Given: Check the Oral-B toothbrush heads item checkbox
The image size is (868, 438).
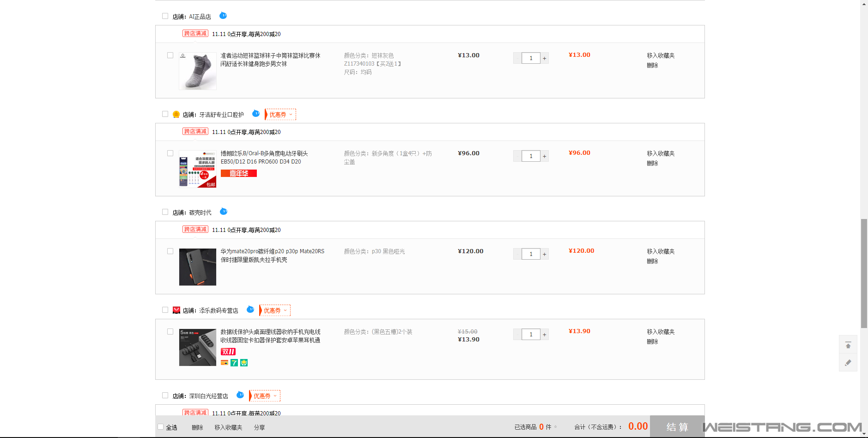Looking at the screenshot, I should (170, 153).
